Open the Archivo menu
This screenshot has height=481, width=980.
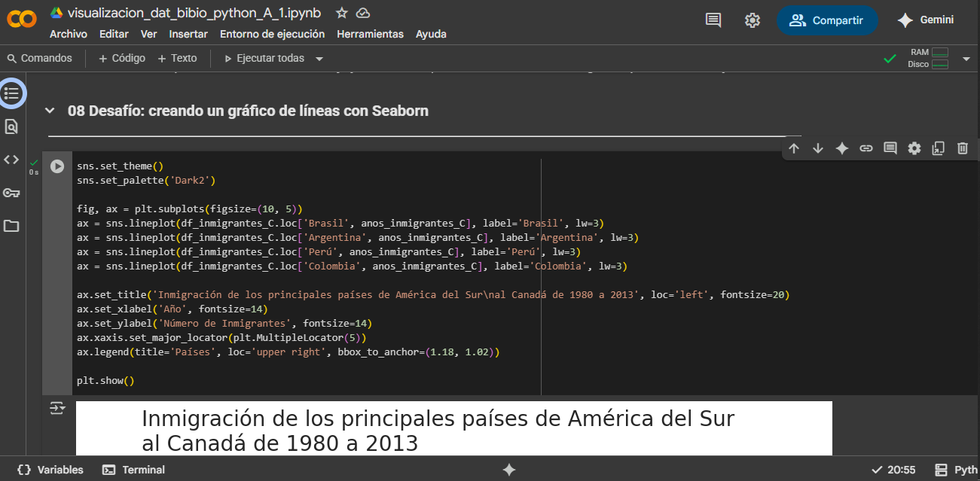click(x=69, y=34)
